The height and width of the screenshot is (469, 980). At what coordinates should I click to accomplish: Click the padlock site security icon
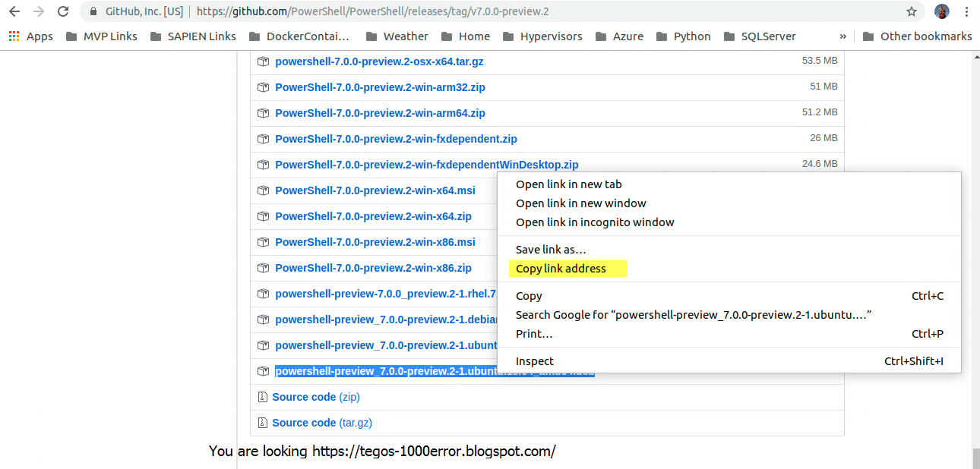[x=93, y=11]
